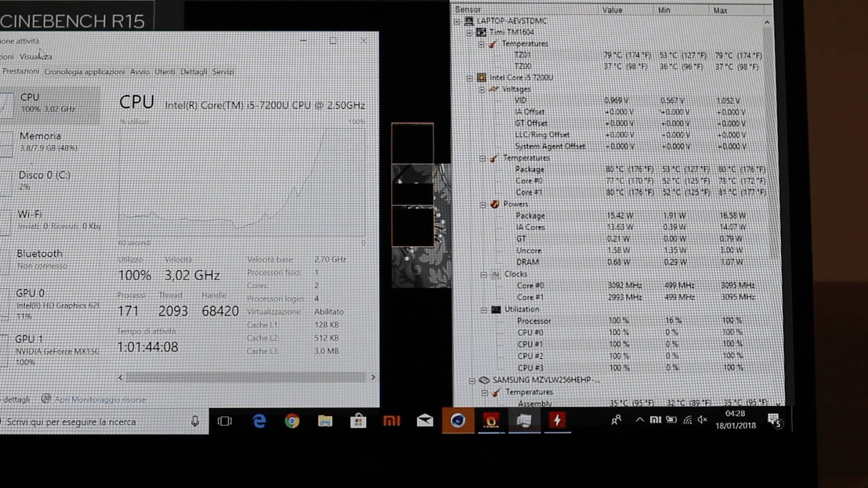Collapse Temperatures under Timi TM1604
This screenshot has width=868, height=488.
pos(481,44)
